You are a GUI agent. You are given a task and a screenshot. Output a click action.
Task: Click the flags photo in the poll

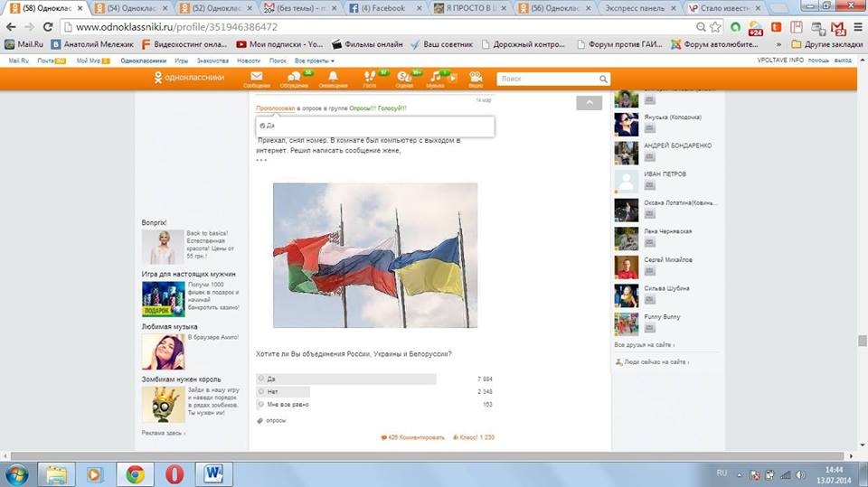[374, 255]
